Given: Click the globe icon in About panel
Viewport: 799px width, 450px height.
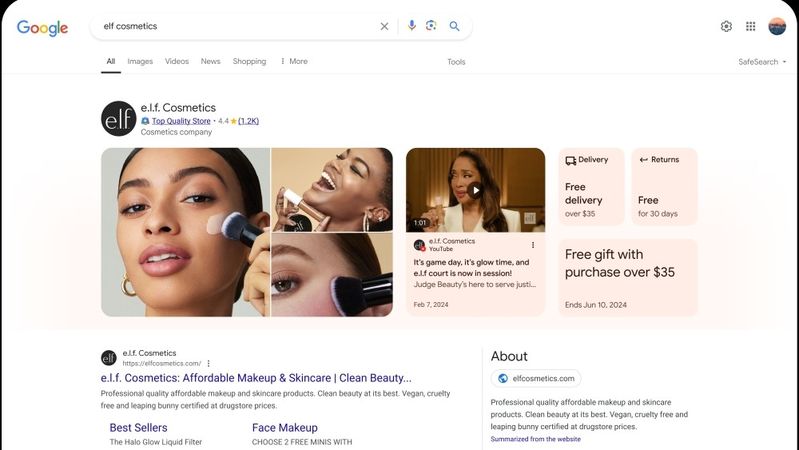Looking at the screenshot, I should [x=503, y=378].
